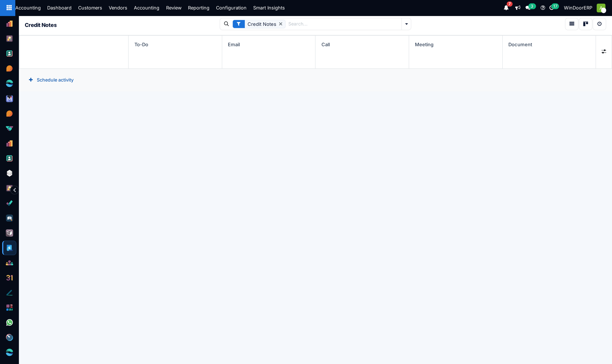The width and height of the screenshot is (612, 364).
Task: Collapse the sidebar with the chevron
Action: (x=15, y=190)
